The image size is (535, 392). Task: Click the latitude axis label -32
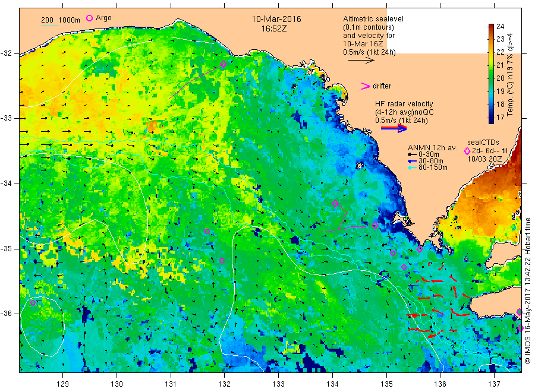click(6, 53)
